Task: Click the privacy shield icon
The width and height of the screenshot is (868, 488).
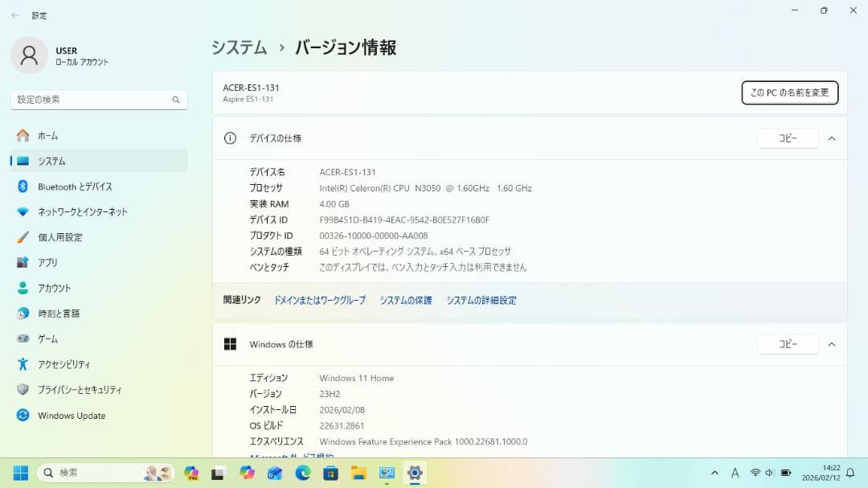Action: [x=23, y=389]
